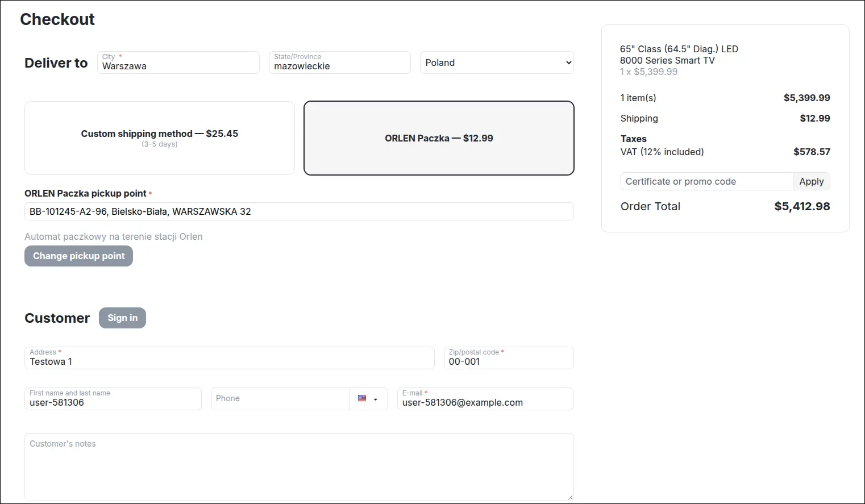Click the Sign in button
The width and height of the screenshot is (865, 504).
(x=122, y=318)
